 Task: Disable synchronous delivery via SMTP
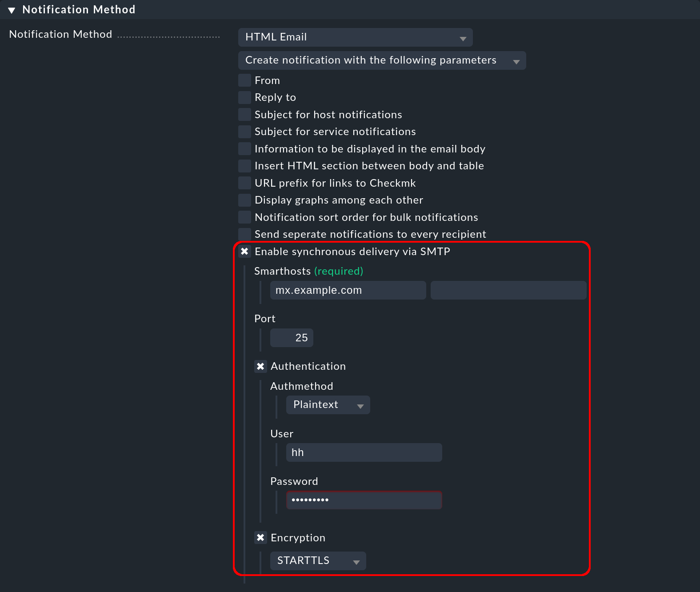click(244, 252)
